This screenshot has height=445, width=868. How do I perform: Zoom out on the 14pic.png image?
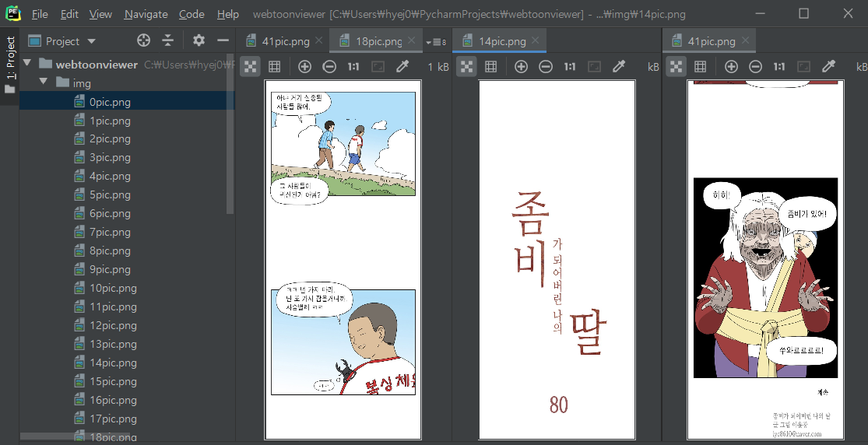click(x=546, y=67)
